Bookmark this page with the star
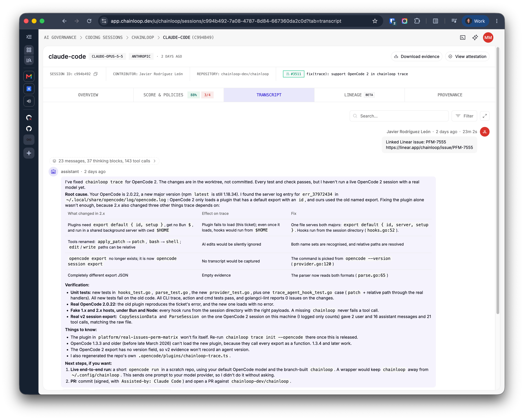 (375, 21)
